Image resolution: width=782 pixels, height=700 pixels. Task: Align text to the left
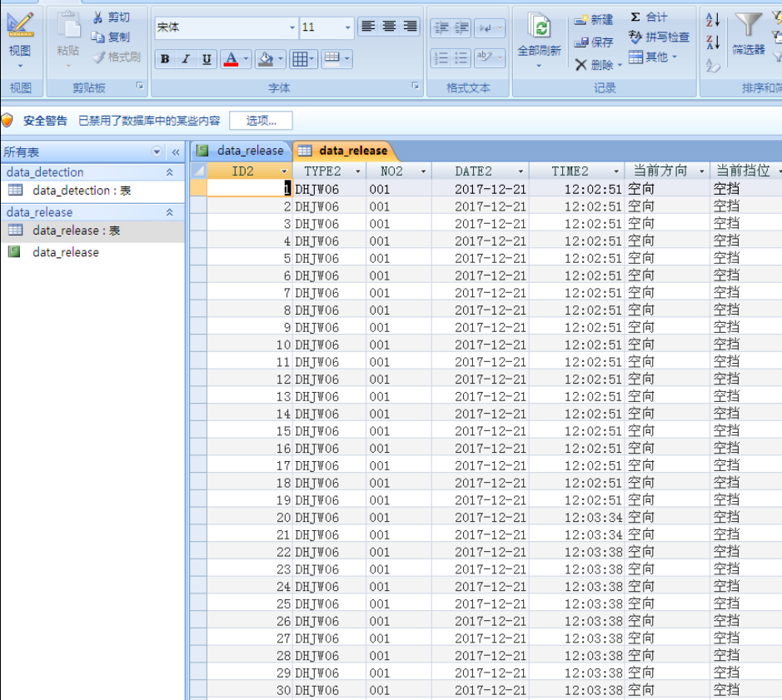click(368, 27)
